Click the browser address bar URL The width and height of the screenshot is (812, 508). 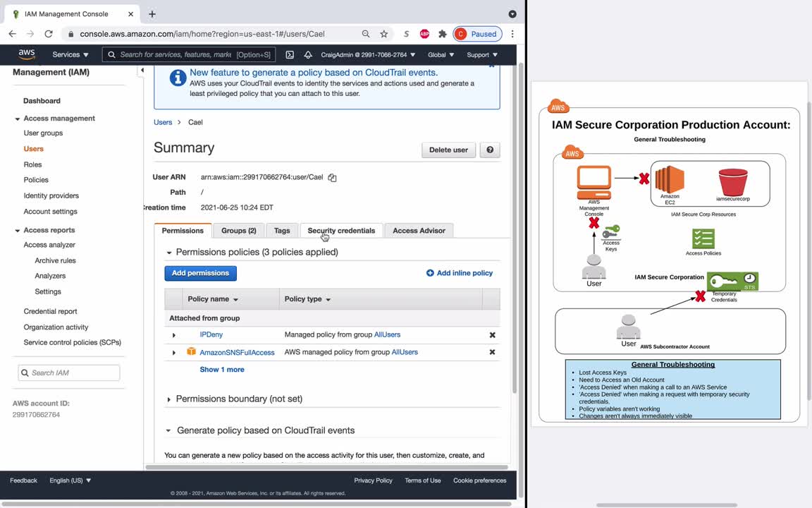point(202,34)
